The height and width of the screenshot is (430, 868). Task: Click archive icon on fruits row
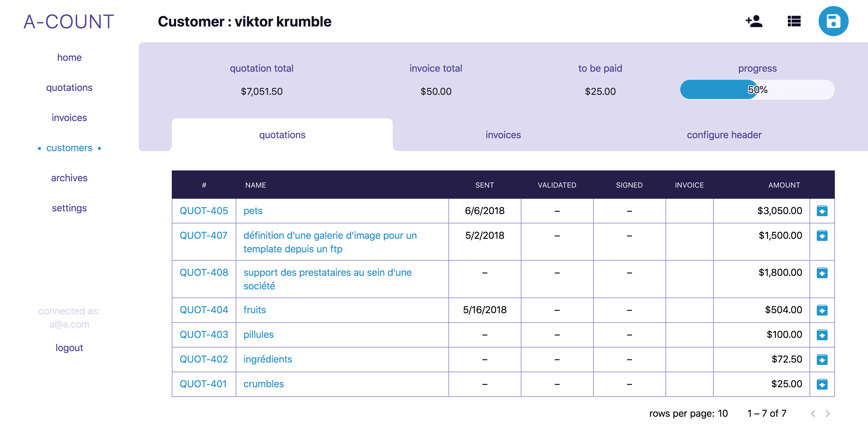[x=822, y=310]
